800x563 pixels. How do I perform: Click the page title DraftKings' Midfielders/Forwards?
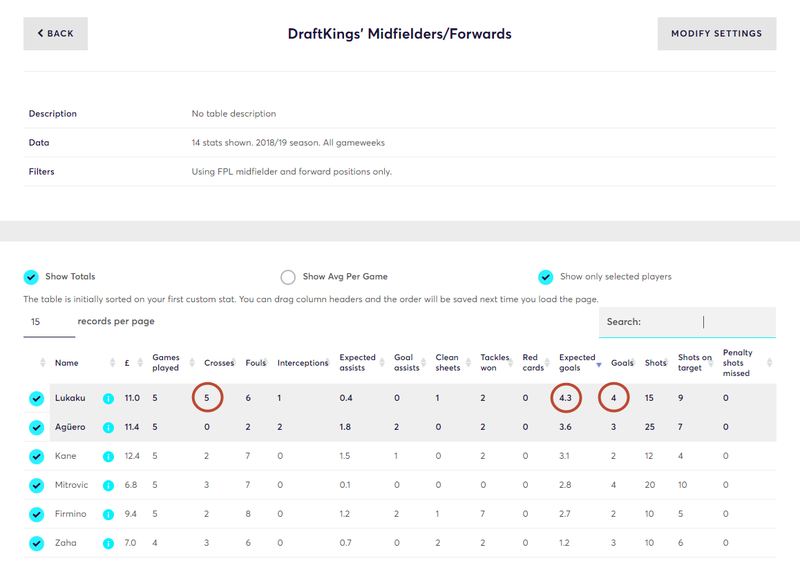click(399, 34)
